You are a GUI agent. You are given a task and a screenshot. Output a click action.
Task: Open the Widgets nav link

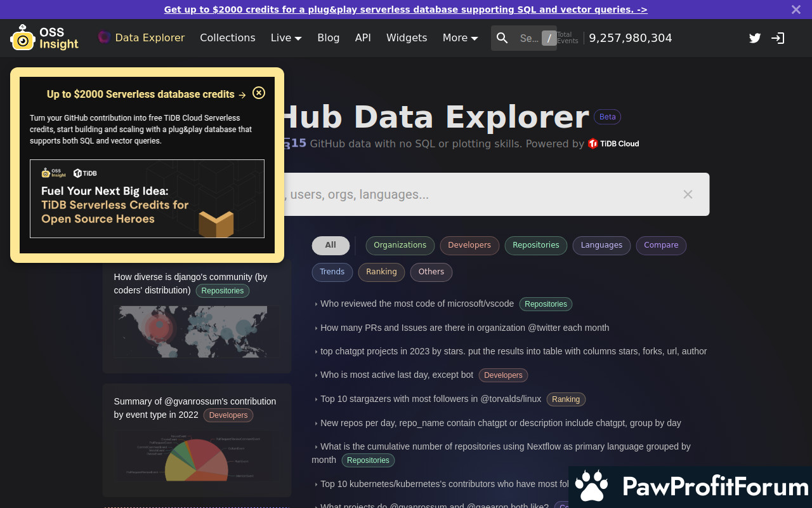407,38
